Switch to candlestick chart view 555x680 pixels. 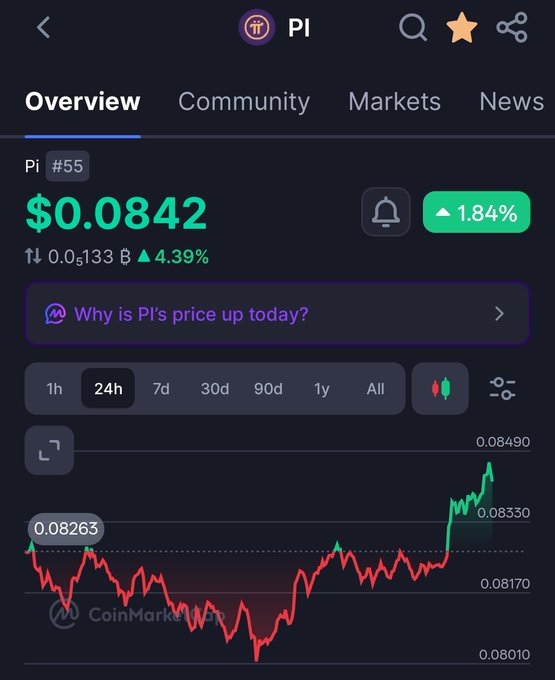point(440,388)
